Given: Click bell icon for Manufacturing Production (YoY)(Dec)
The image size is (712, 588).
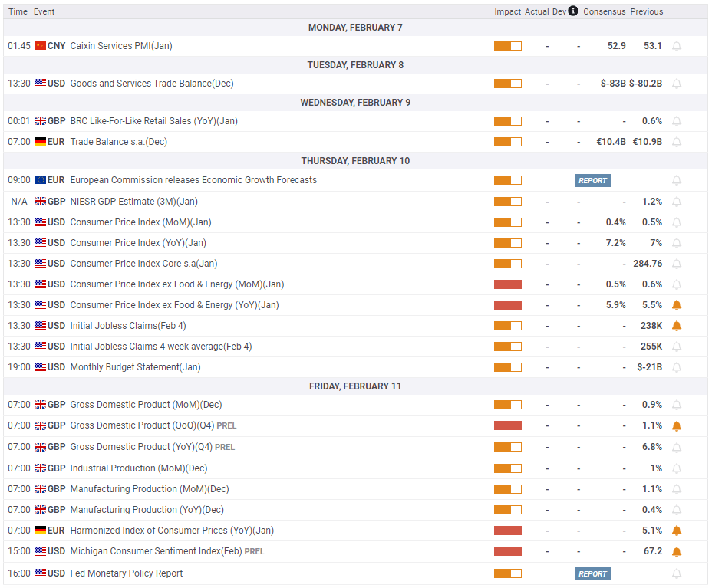Looking at the screenshot, I should [677, 510].
